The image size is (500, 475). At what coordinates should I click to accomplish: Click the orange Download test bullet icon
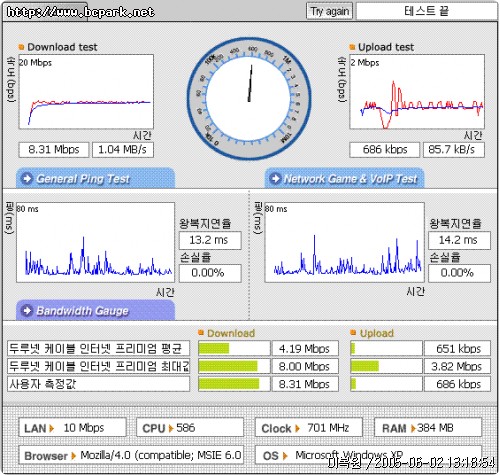coord(21,47)
